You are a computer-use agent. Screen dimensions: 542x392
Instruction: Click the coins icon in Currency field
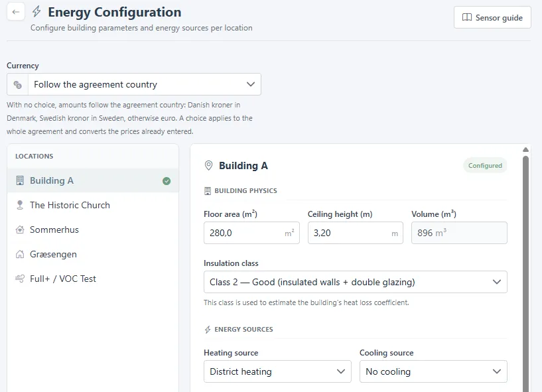[18, 84]
